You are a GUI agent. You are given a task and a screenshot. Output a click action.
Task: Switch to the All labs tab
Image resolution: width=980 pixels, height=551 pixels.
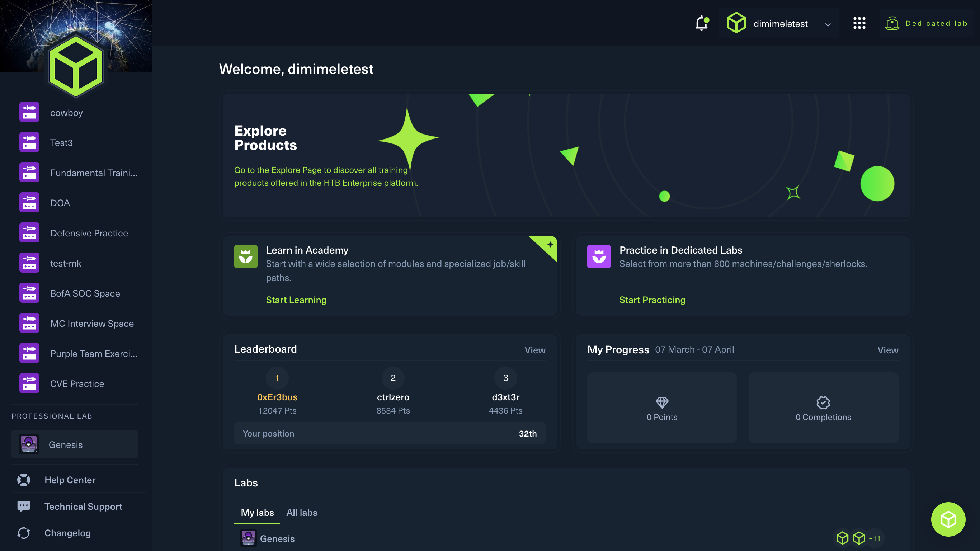[302, 513]
